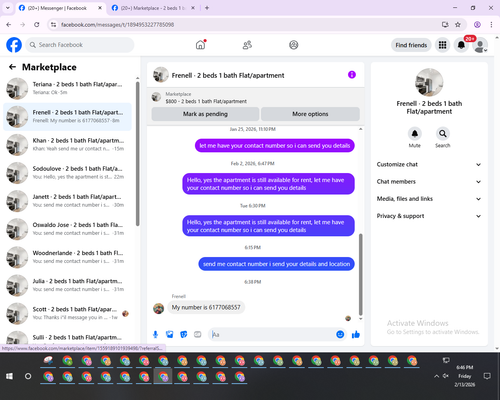The width and height of the screenshot is (500, 400).
Task: Open Oswaldo Jose conversation
Action: point(67,229)
